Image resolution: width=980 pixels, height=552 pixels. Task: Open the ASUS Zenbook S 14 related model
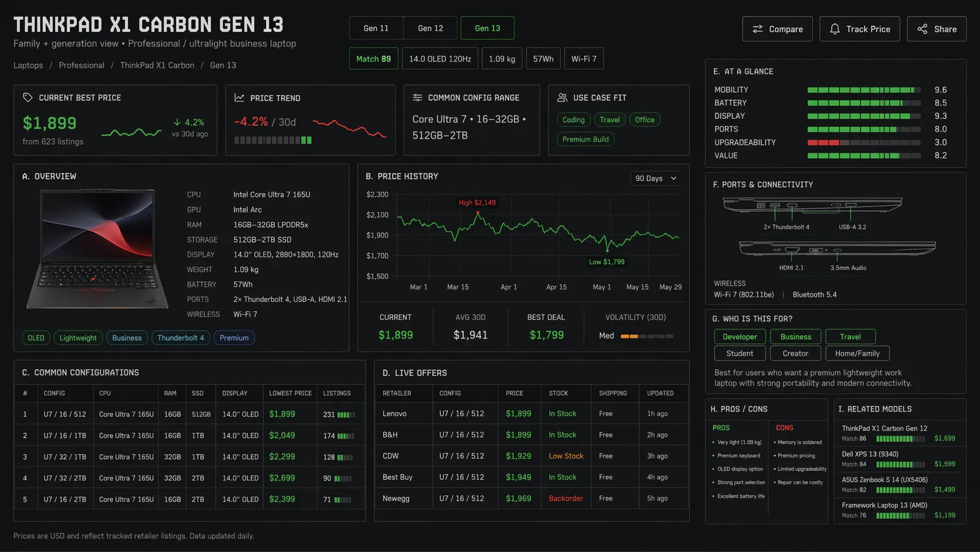tap(900, 485)
